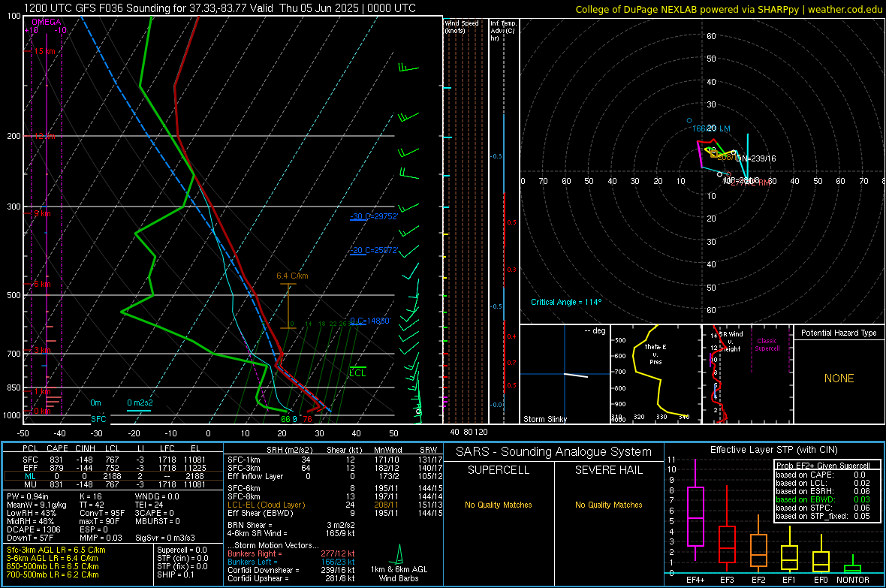This screenshot has width=886, height=588.
Task: Click the 15 km height marker
Action: coord(44,51)
